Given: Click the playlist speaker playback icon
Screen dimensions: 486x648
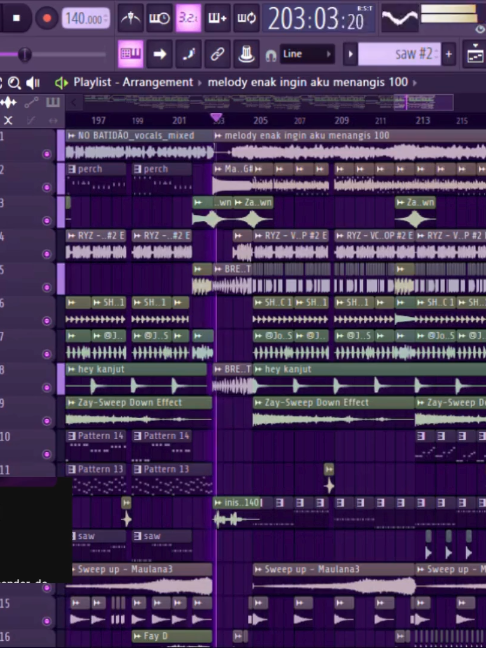Looking at the screenshot, I should [x=33, y=83].
